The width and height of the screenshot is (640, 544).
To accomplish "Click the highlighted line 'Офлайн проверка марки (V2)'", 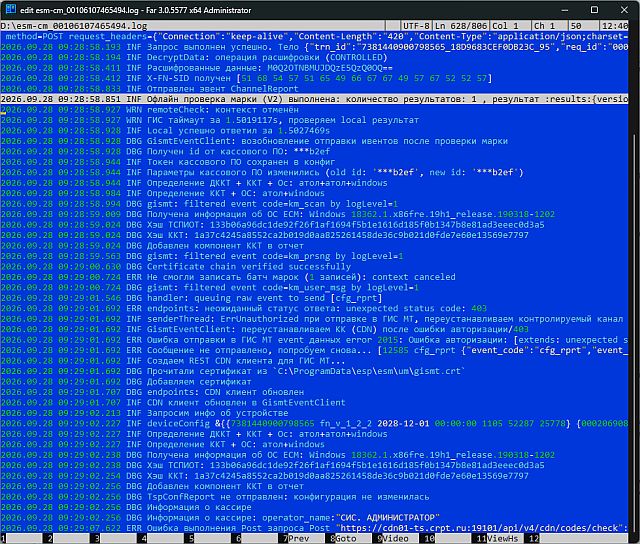I will click(314, 99).
